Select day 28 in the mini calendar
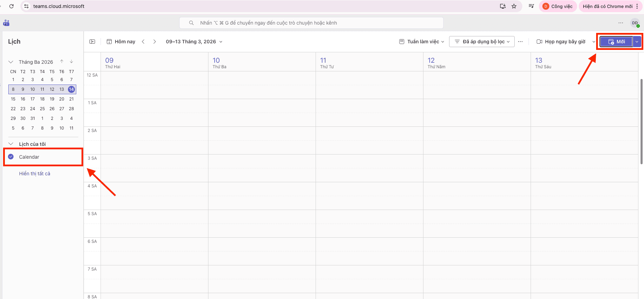This screenshot has height=299, width=644. 71,108
